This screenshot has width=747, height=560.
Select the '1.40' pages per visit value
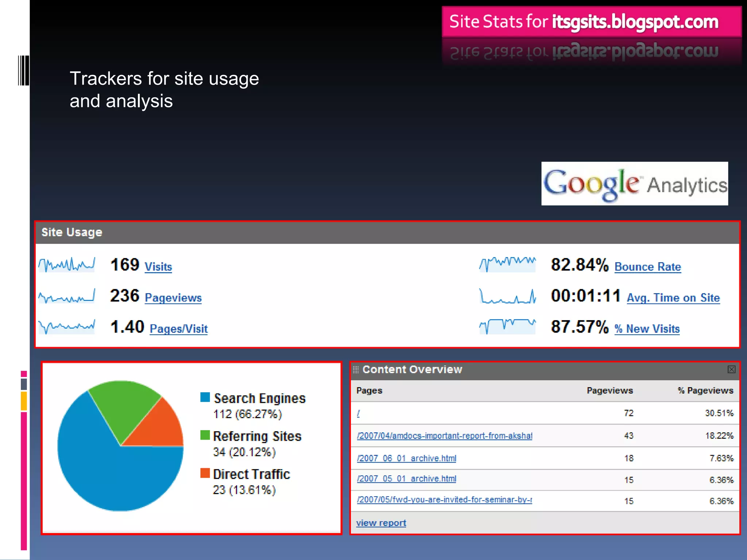(127, 327)
